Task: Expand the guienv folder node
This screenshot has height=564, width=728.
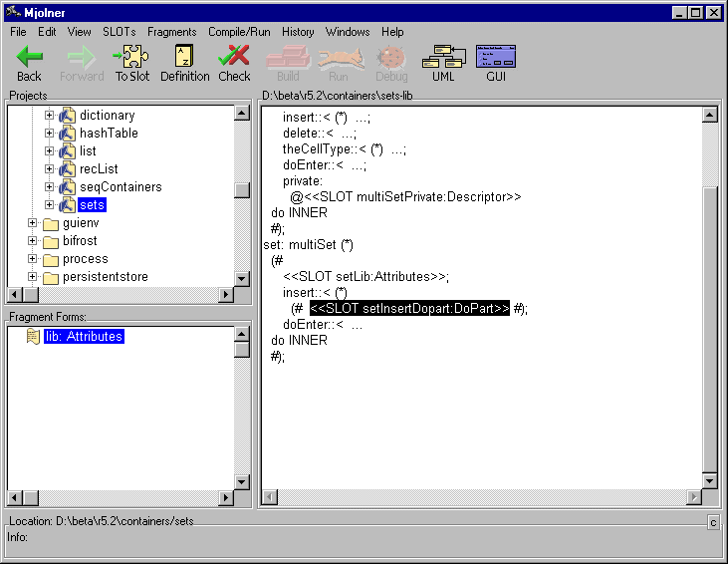Action: point(33,223)
